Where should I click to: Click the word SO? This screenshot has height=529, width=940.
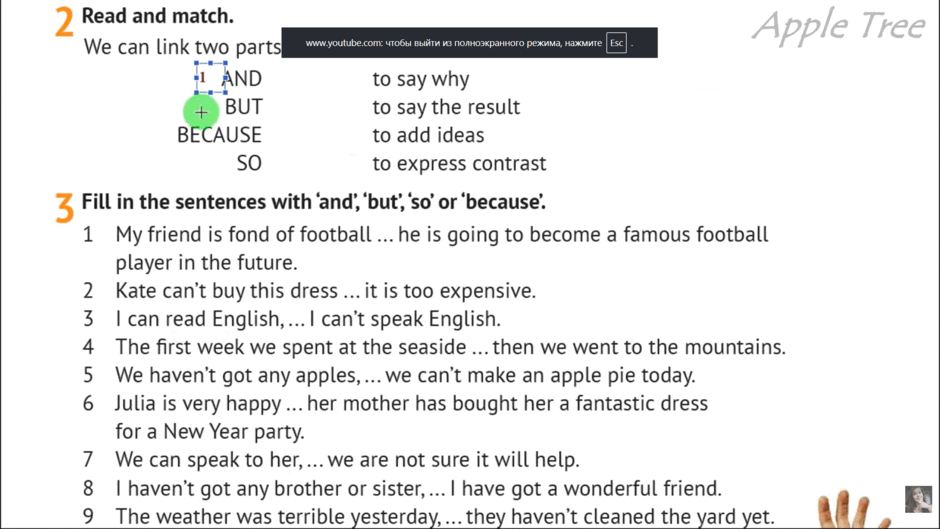click(249, 163)
